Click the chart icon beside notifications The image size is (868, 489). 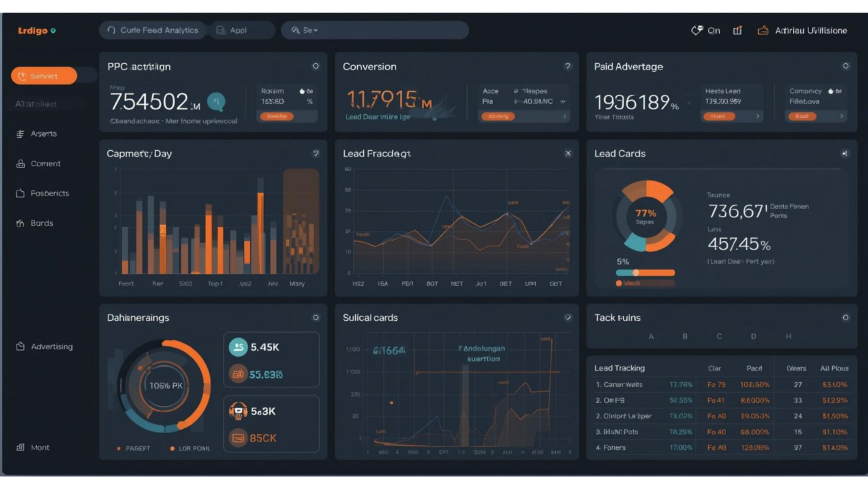[737, 29]
